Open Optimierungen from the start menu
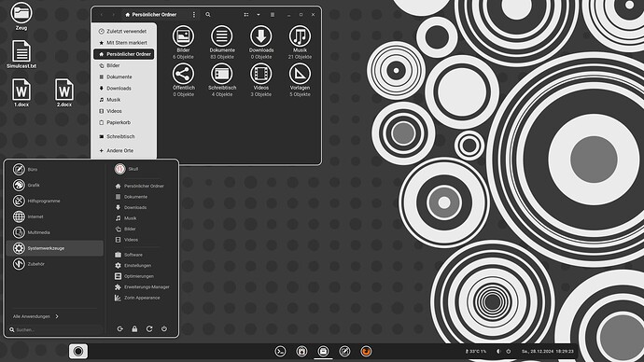 [x=134, y=276]
